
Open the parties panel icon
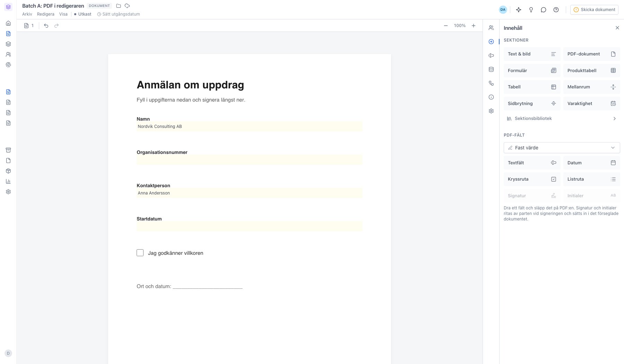click(x=491, y=28)
